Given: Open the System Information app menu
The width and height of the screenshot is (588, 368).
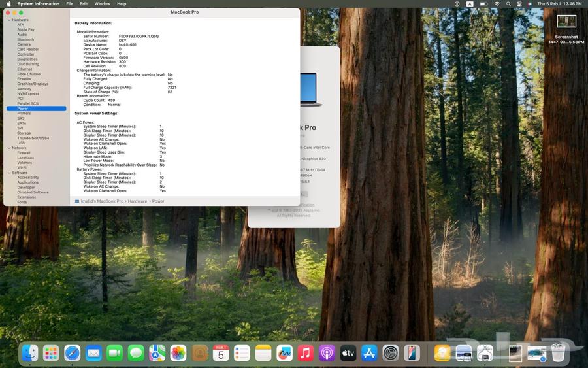Looking at the screenshot, I should pos(39,4).
